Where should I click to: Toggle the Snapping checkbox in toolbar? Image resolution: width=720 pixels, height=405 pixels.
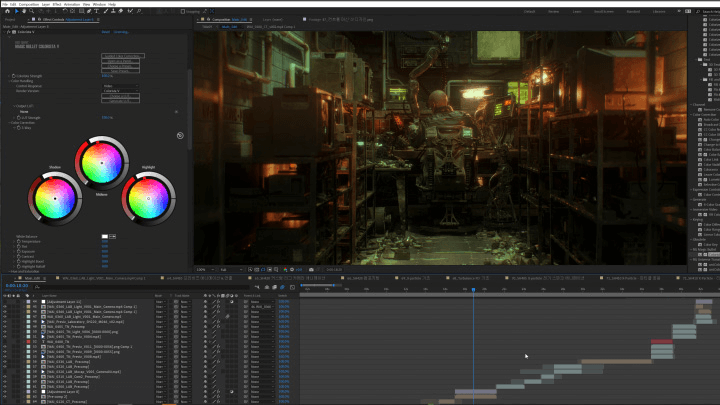point(182,11)
